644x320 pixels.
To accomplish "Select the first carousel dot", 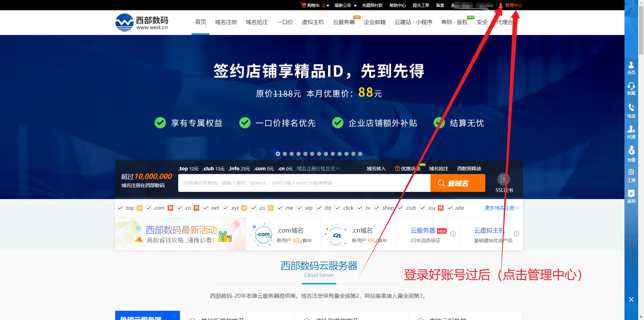I will click(278, 154).
